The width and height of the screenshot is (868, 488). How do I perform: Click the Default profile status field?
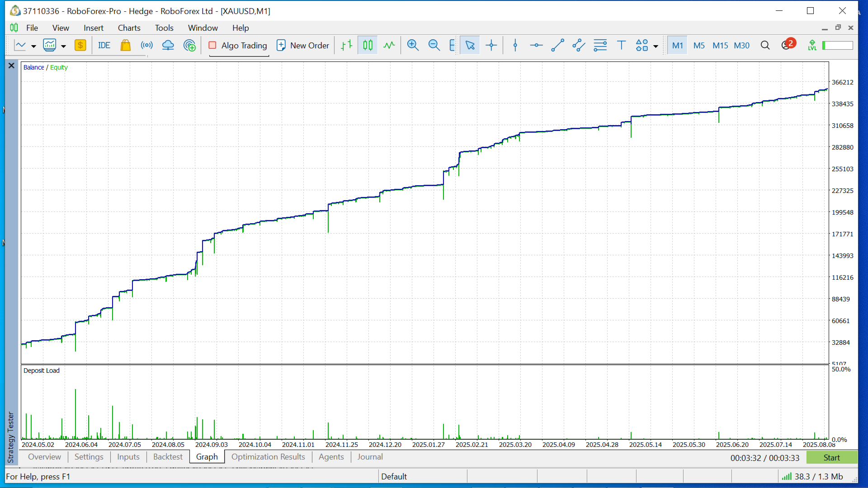point(423,477)
